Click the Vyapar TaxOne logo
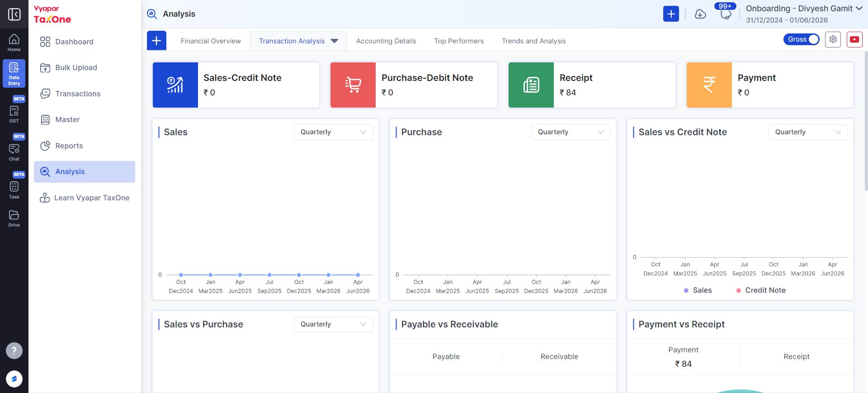868x393 pixels. (52, 14)
